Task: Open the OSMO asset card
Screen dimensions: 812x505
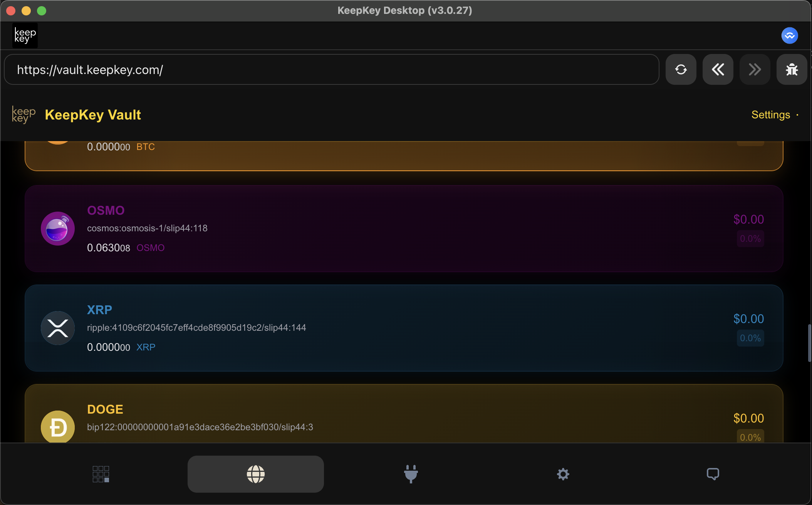Action: click(404, 229)
